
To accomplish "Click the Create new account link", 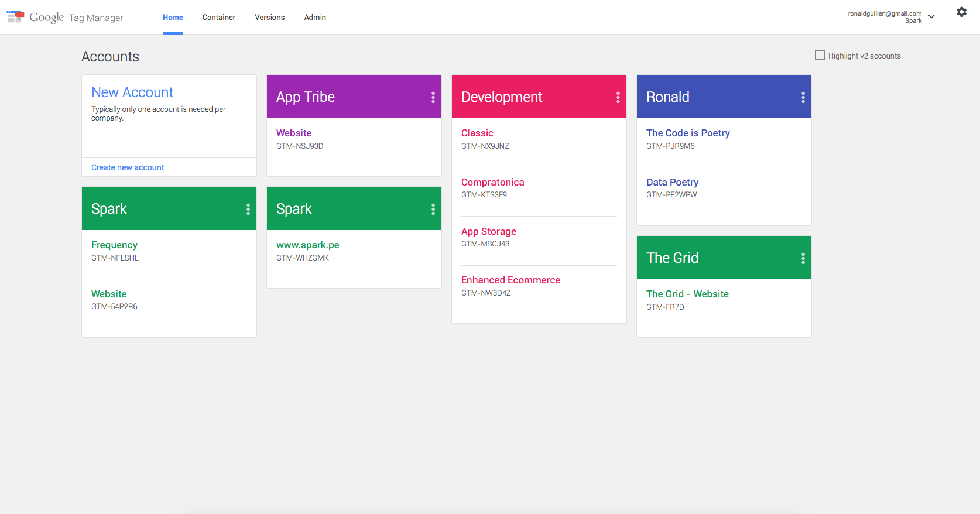I will [128, 167].
